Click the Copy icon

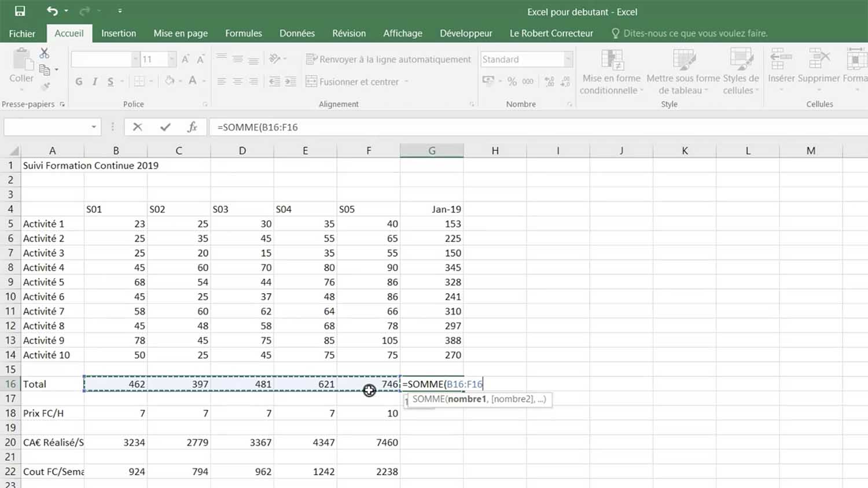click(x=45, y=69)
